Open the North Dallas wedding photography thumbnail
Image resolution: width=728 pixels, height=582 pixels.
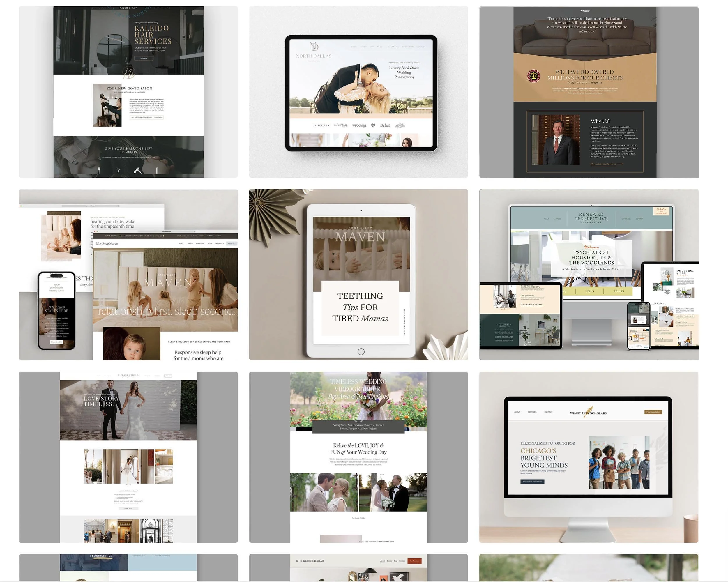point(358,92)
